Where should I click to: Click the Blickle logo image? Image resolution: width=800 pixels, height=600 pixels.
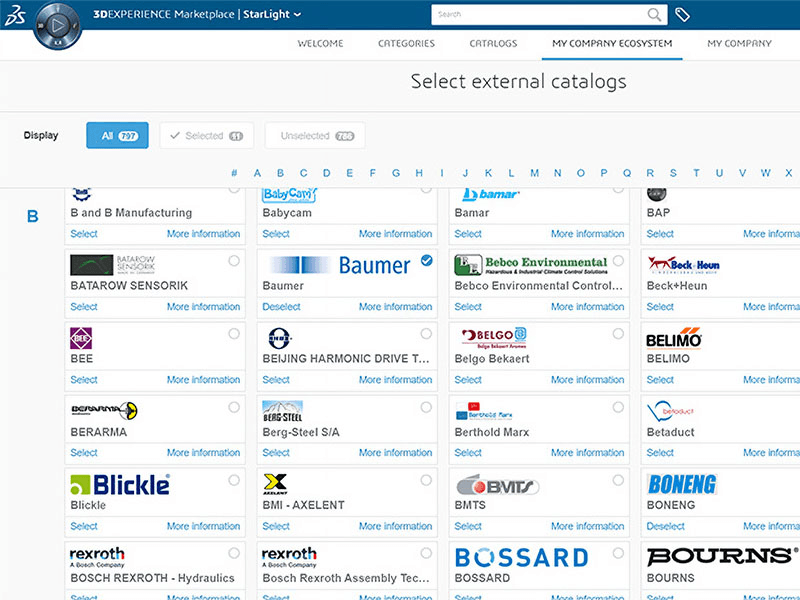pos(120,485)
